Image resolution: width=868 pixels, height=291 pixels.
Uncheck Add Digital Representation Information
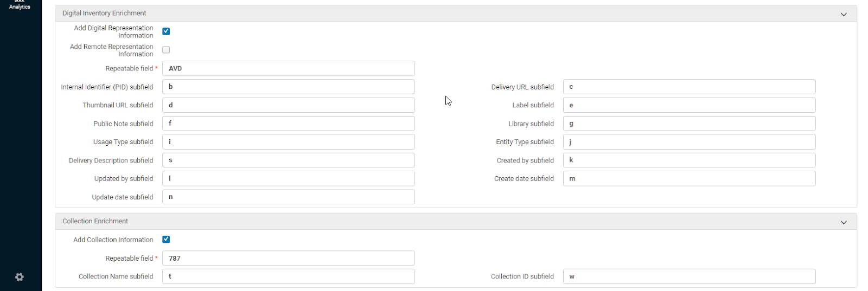166,31
